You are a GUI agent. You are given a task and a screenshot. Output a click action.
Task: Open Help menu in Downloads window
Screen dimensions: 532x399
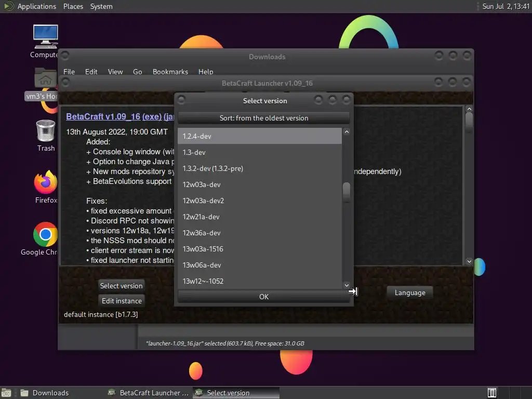coord(206,72)
